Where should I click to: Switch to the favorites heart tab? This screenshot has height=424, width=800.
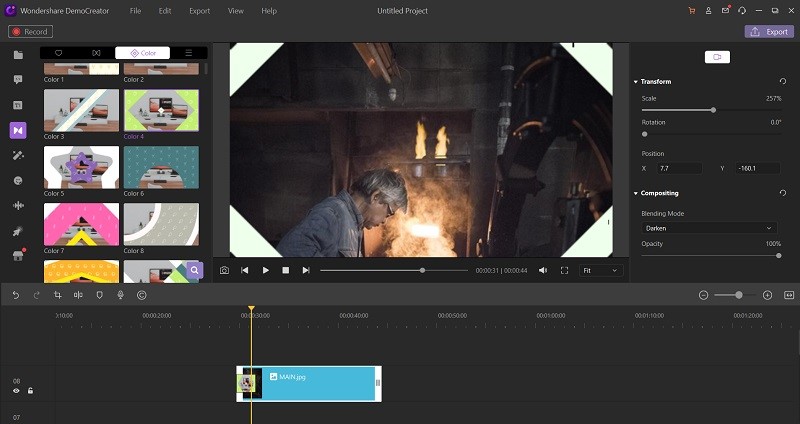tap(59, 53)
